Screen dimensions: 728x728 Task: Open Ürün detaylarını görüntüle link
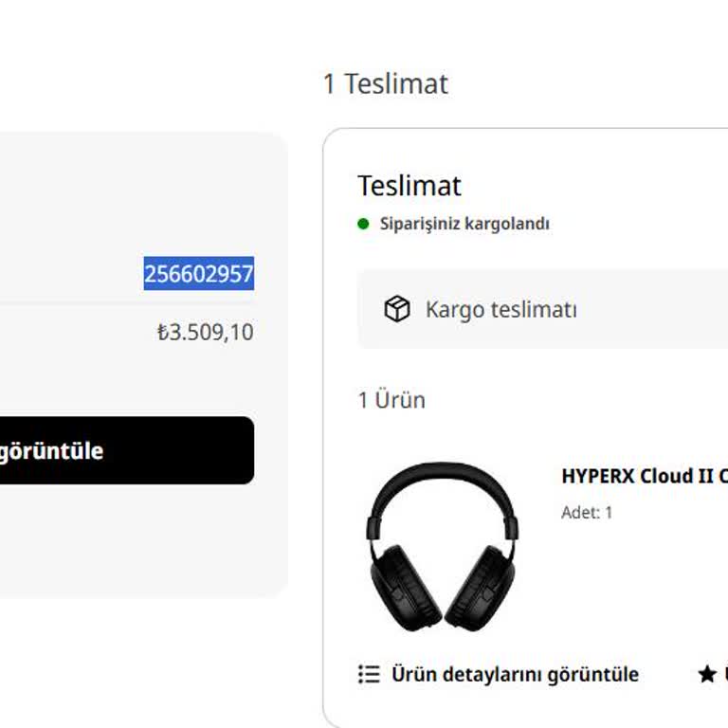pos(515,674)
